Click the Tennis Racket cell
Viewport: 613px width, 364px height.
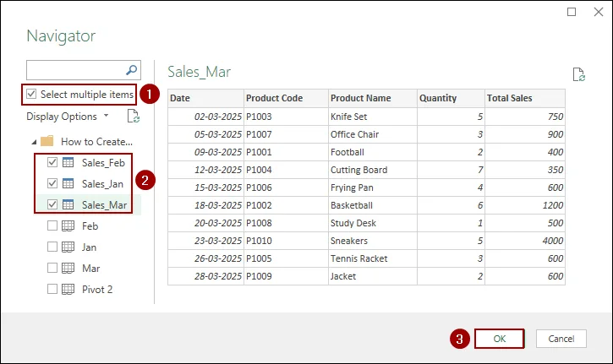pyautogui.click(x=373, y=258)
